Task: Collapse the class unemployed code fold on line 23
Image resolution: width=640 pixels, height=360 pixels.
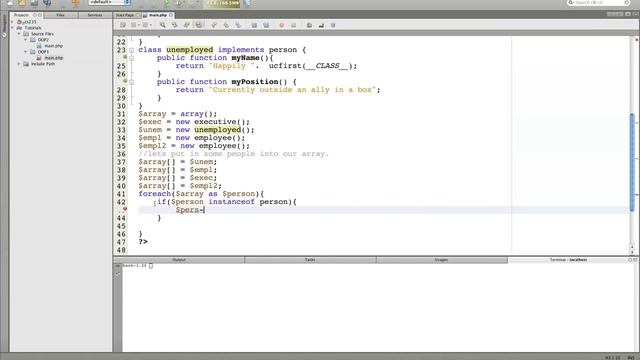Action: click(131, 50)
